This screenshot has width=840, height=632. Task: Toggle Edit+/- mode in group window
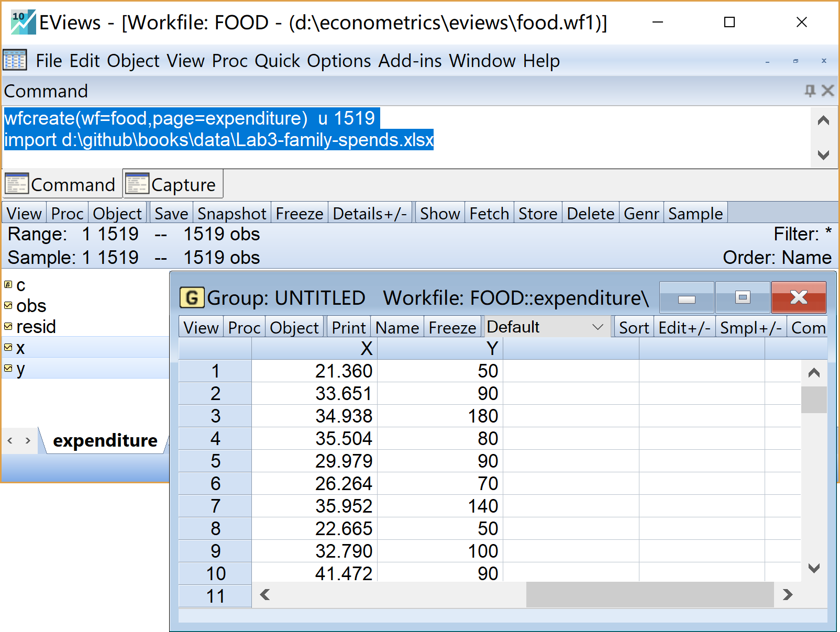click(684, 328)
